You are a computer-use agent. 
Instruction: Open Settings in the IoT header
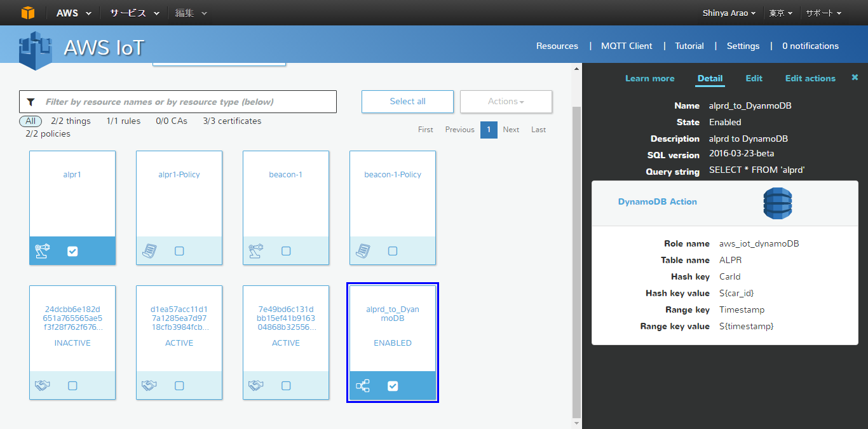743,46
